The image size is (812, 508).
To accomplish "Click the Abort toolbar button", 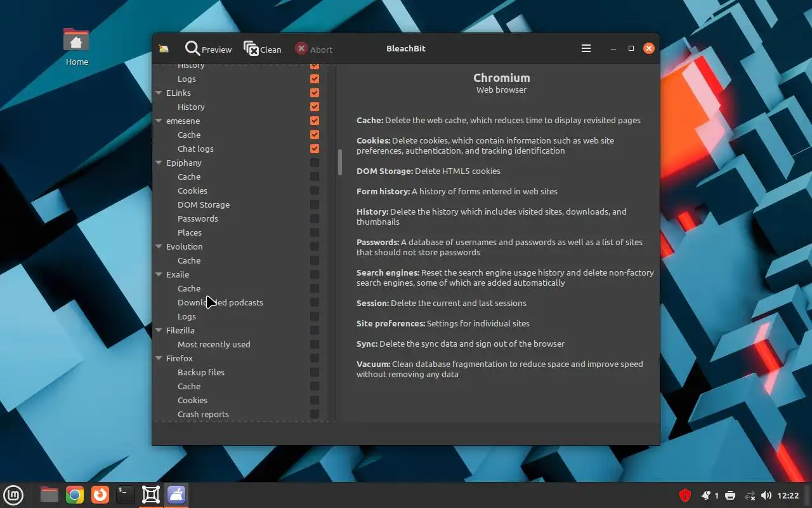I will click(313, 49).
